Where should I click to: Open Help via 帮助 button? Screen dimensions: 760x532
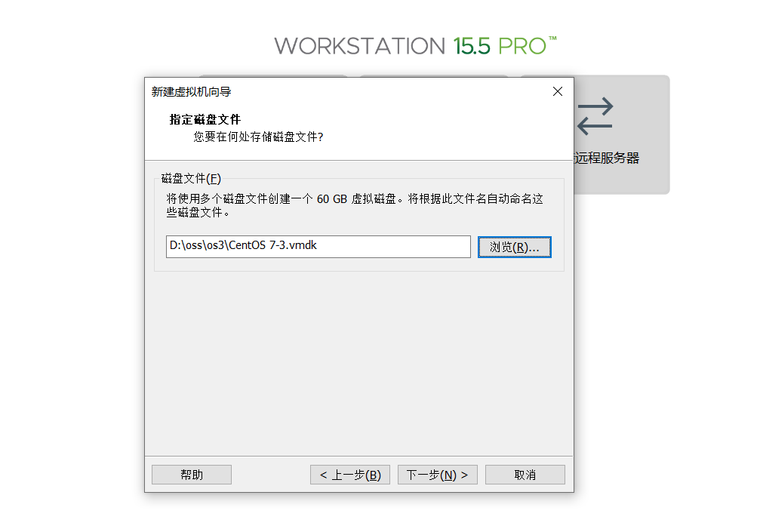(x=192, y=475)
